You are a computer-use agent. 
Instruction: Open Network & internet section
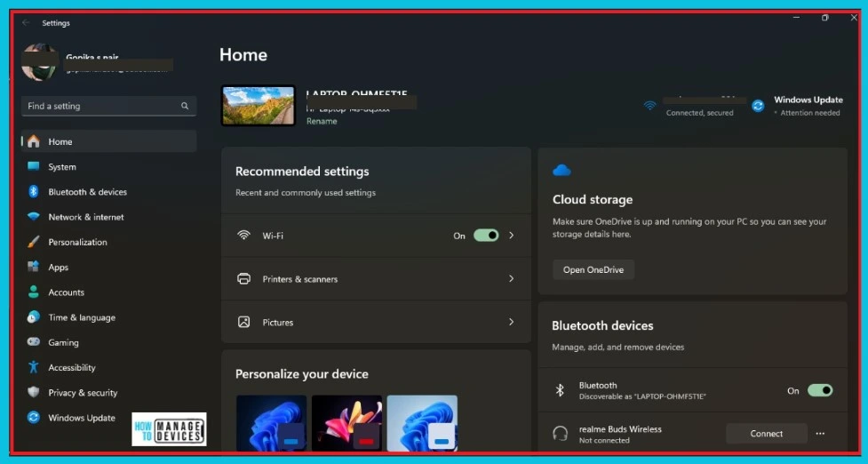[109, 217]
